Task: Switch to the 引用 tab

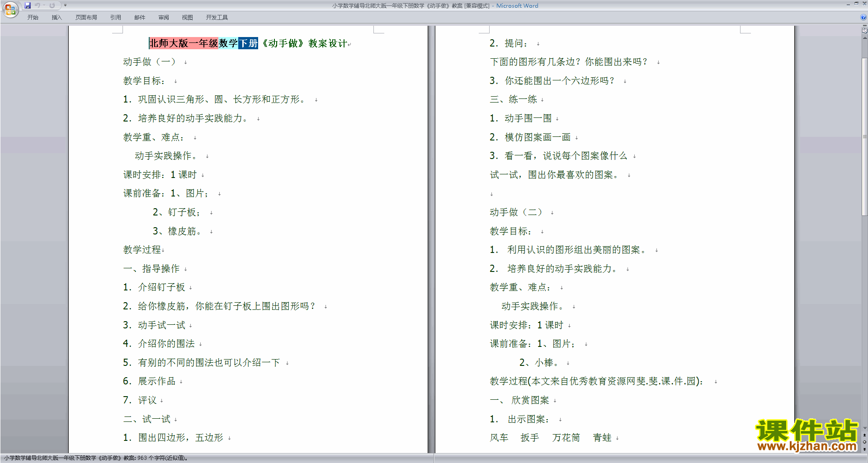Action: pyautogui.click(x=116, y=18)
